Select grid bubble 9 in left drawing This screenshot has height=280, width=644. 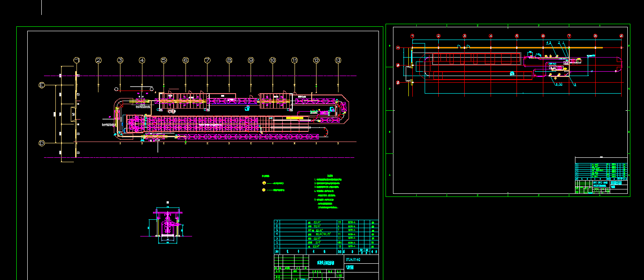point(251,60)
